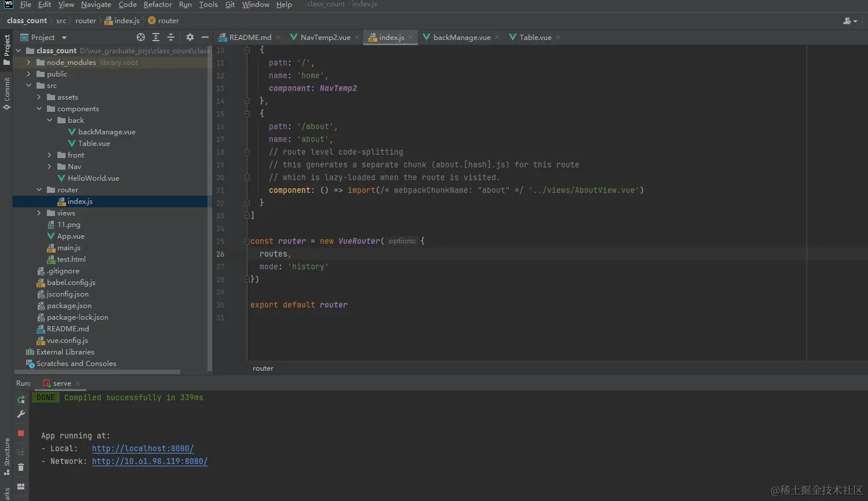Open run settings via the wrench icon
The width and height of the screenshot is (868, 501).
21,414
